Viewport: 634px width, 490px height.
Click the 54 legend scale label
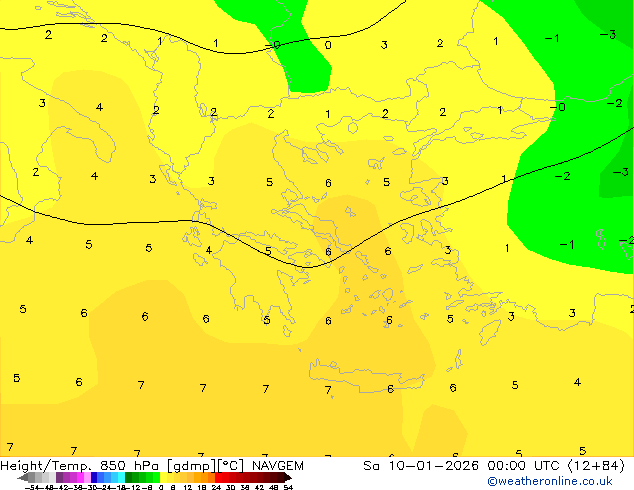(x=288, y=488)
